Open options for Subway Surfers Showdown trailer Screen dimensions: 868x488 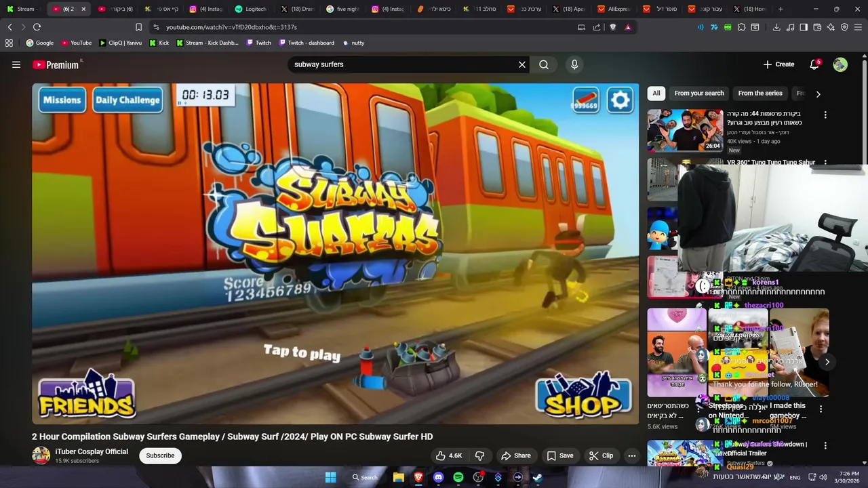point(825,446)
